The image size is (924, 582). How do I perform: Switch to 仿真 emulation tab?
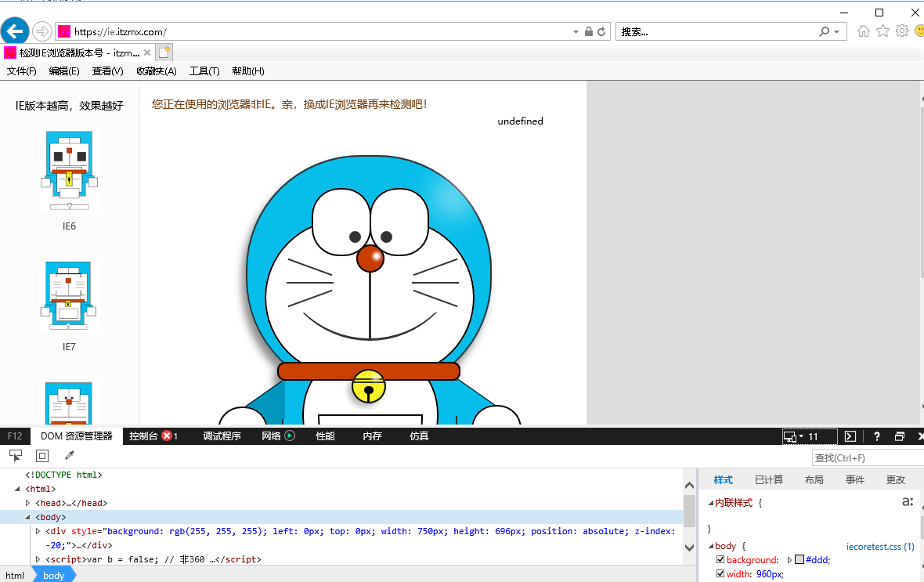coord(419,436)
